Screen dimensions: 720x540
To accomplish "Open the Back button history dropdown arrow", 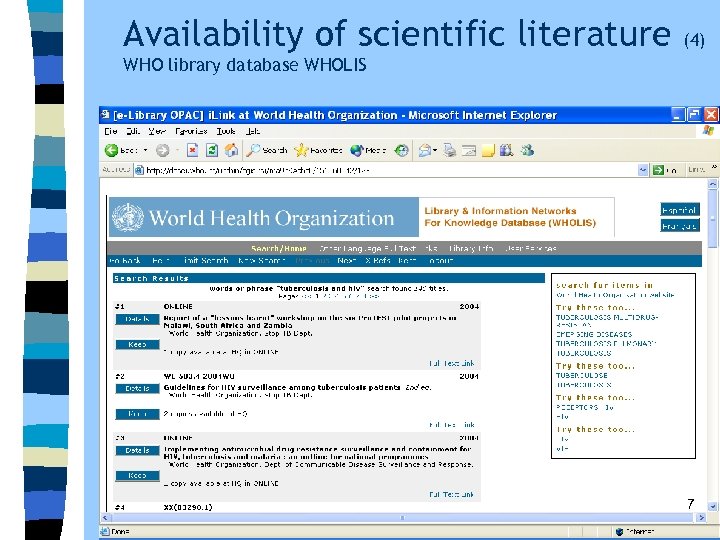I will [145, 150].
